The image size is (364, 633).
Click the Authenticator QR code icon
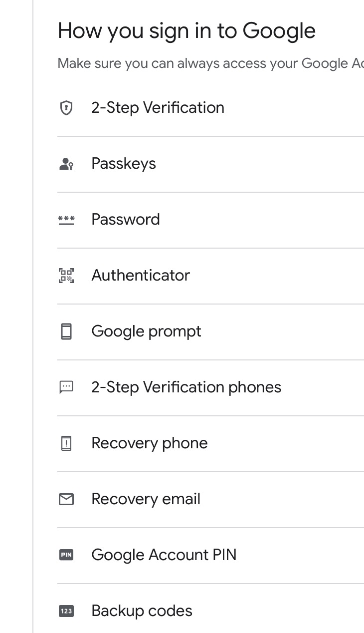click(x=66, y=276)
